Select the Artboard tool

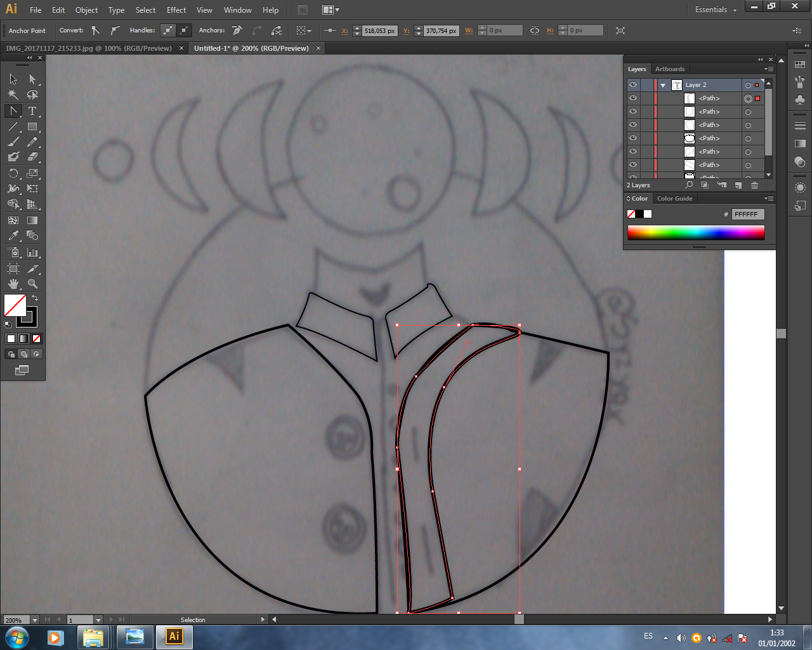13,269
